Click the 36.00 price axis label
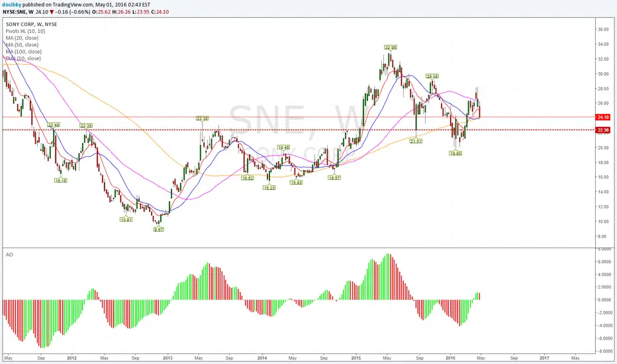 tap(603, 30)
